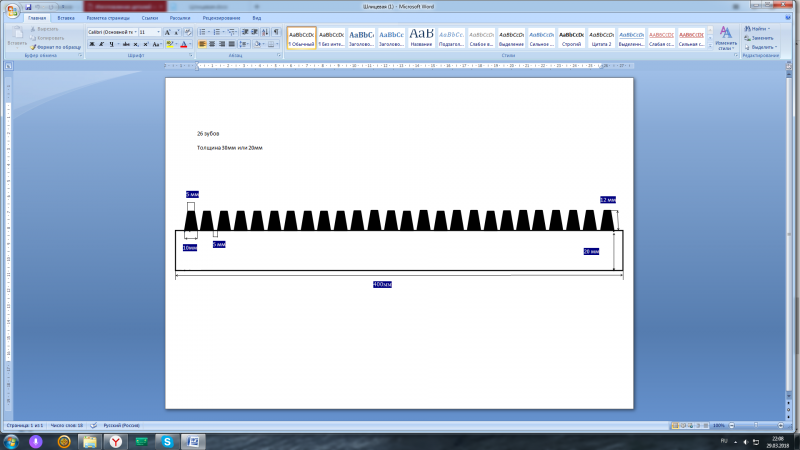Click zoom in plus button
The height and width of the screenshot is (450, 800).
point(781,426)
